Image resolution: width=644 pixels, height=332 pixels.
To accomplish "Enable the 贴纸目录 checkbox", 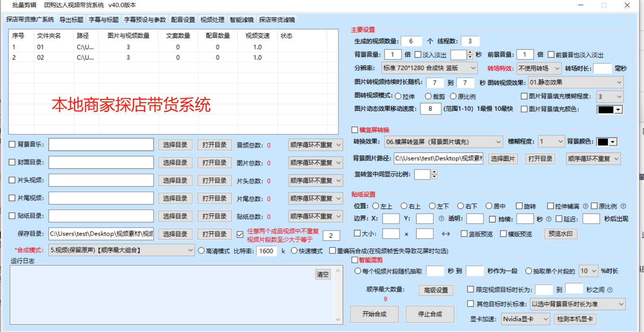I will (x=12, y=216).
